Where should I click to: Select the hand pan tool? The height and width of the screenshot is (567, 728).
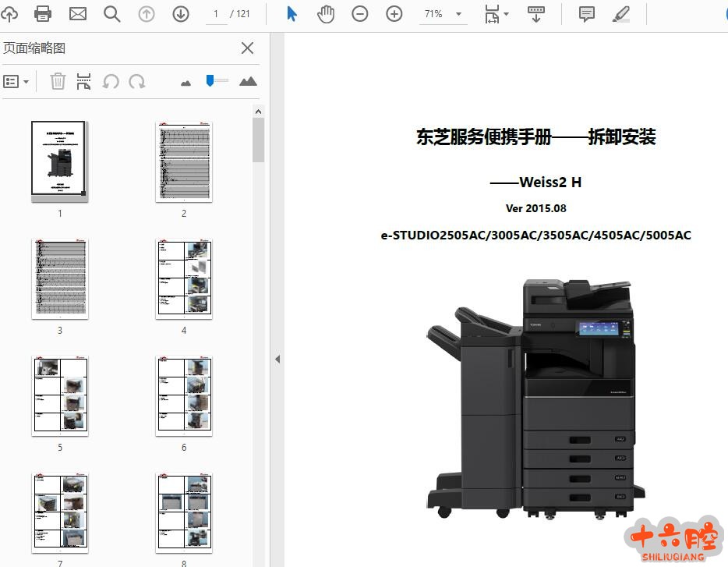point(326,14)
